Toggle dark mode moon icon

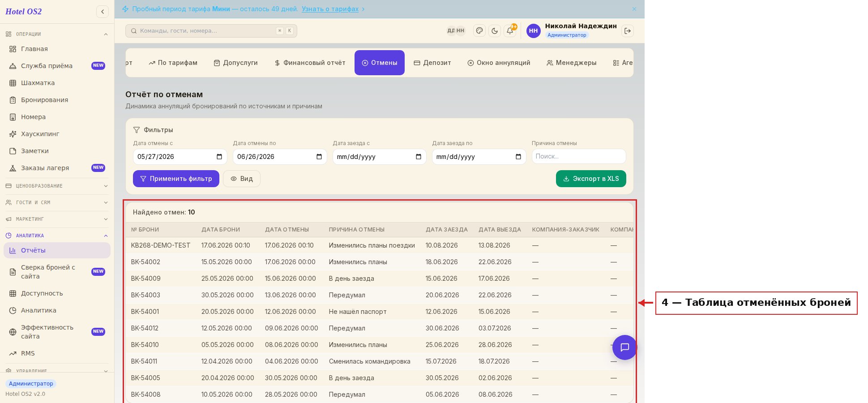[495, 31]
